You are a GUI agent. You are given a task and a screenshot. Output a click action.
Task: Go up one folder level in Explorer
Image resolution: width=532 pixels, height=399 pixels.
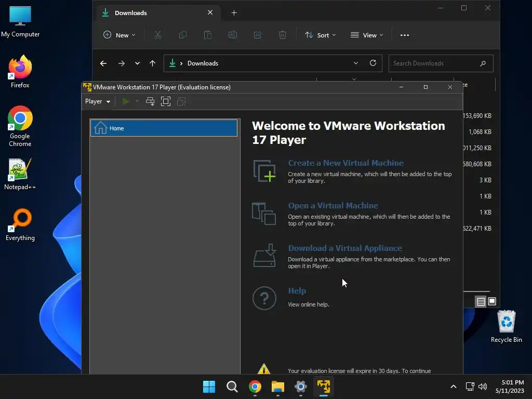(152, 63)
